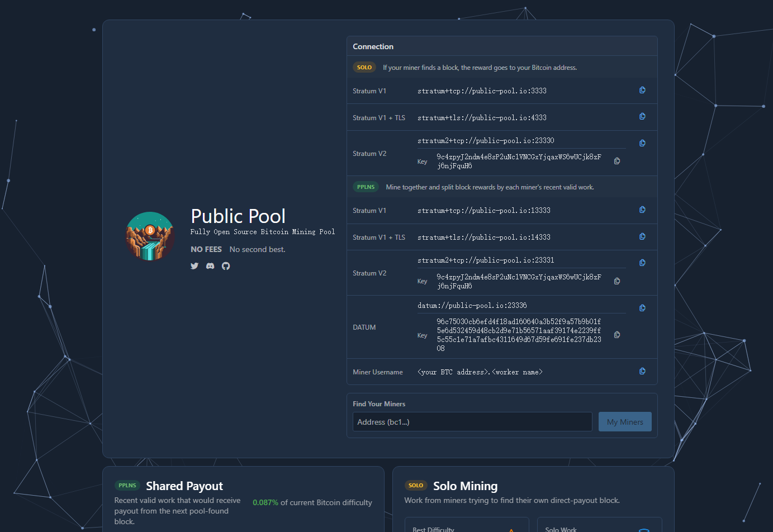This screenshot has width=773, height=532.
Task: Copy the PPLNS Stratum V2 port 23331 URL
Action: 642,263
